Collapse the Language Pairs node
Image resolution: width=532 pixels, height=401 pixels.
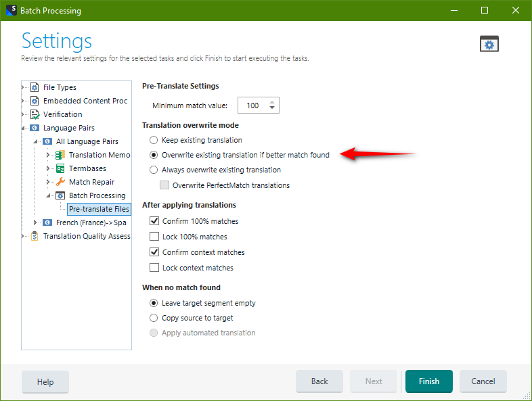pyautogui.click(x=23, y=128)
